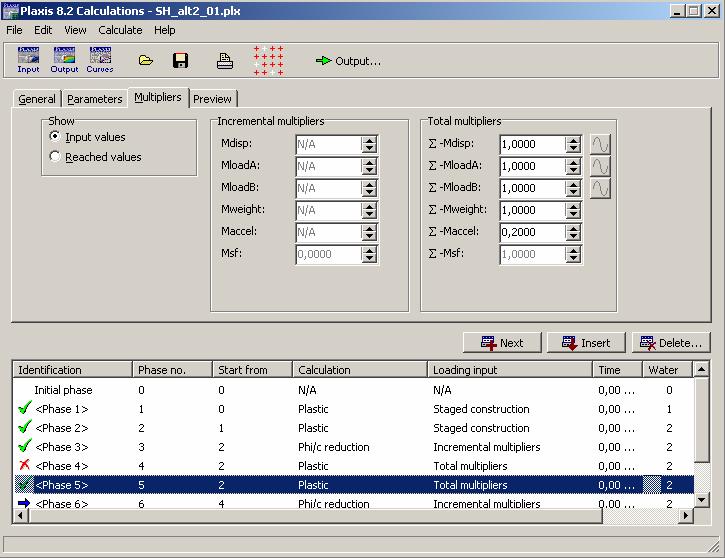Image resolution: width=725 pixels, height=558 pixels.
Task: Click the phase list down scroll arrow
Action: tap(701, 500)
